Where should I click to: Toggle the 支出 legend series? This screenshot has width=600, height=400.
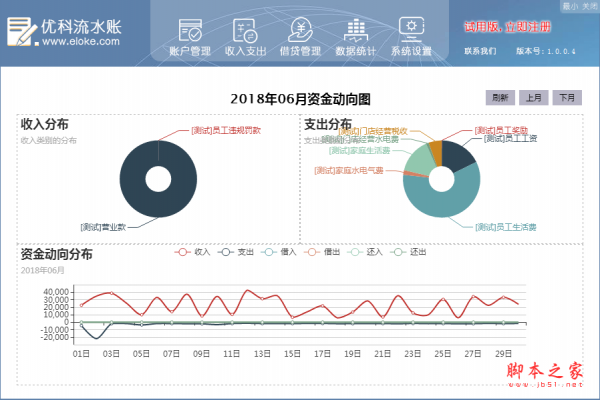click(235, 252)
